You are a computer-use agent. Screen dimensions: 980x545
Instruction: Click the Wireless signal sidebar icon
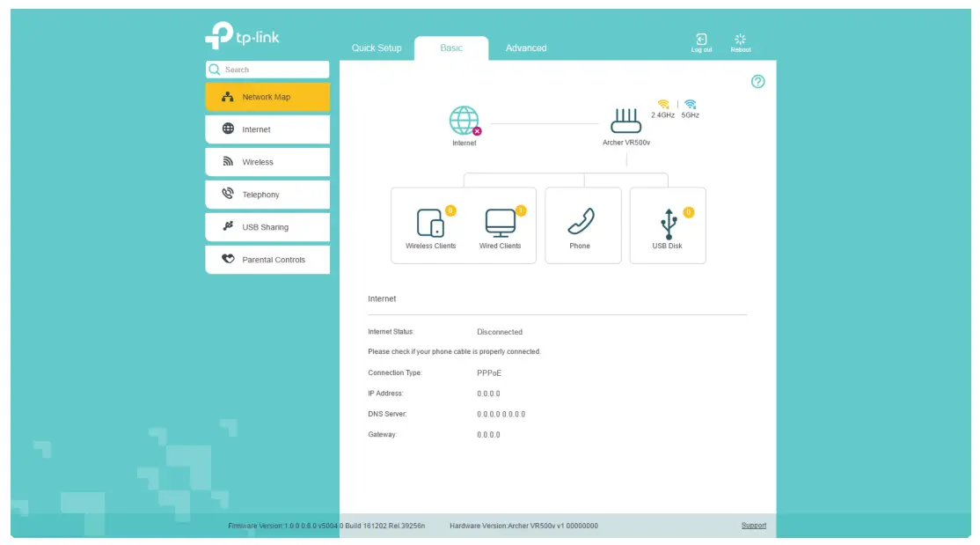click(x=228, y=161)
